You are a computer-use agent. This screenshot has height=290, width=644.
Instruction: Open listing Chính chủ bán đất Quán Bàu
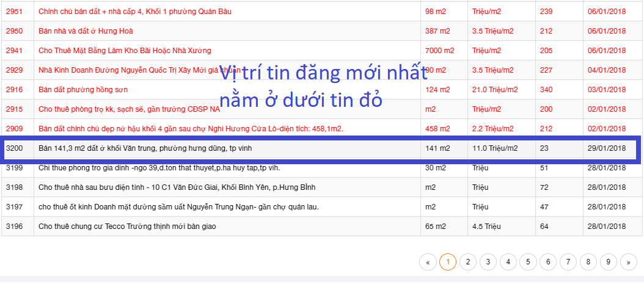coord(134,12)
